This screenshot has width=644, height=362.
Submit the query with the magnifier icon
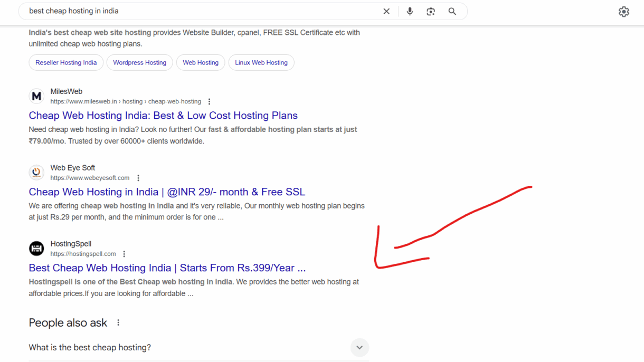452,11
